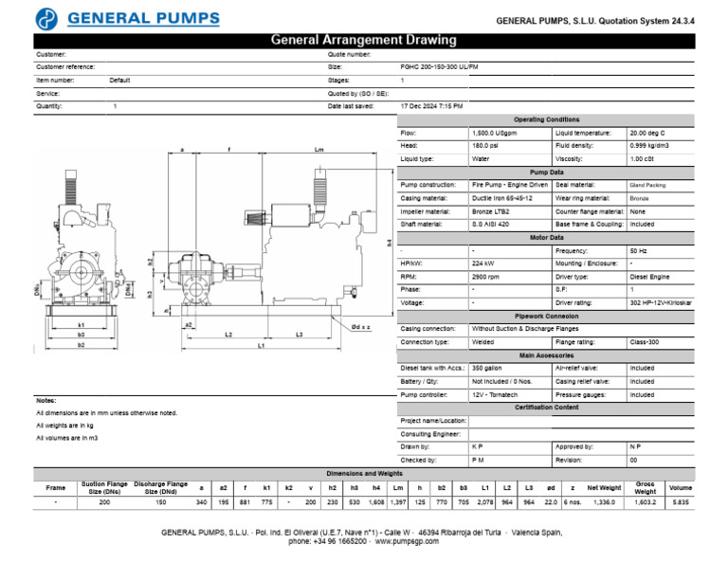Select liquid temperature "20.00 deg C"
Screen dimensions: 728x563
coord(647,134)
